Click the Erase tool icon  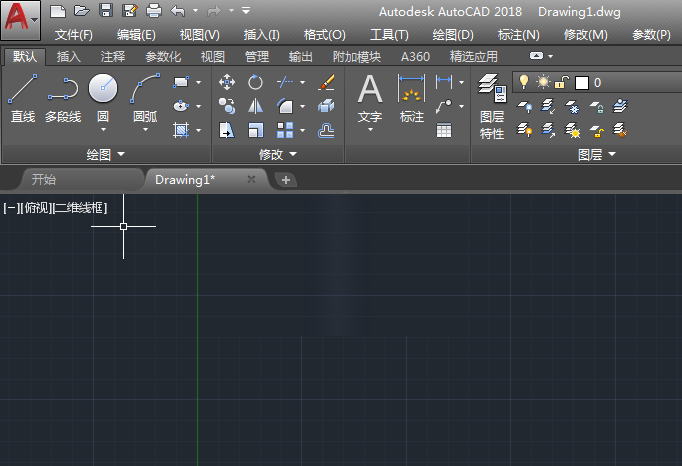click(x=326, y=82)
